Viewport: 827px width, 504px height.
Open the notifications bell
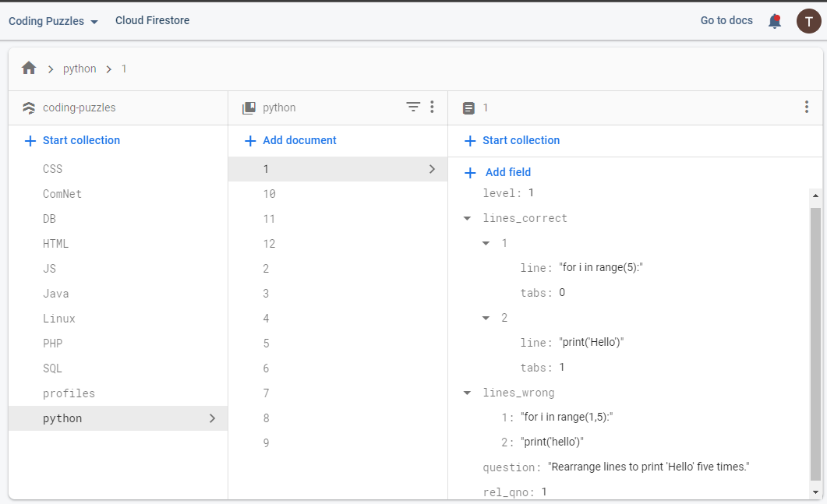pos(774,21)
